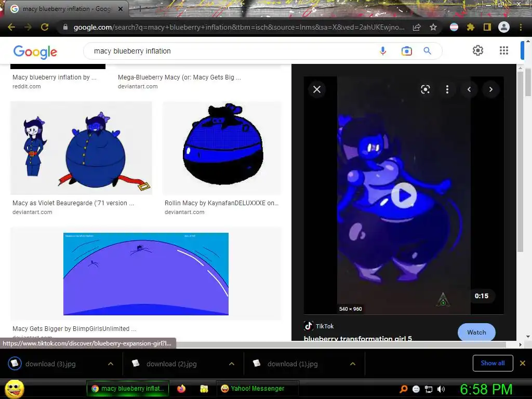Click 'Rollin Macy by KaynafanDELUXXXE' caption
This screenshot has height=399, width=532.
(x=221, y=203)
